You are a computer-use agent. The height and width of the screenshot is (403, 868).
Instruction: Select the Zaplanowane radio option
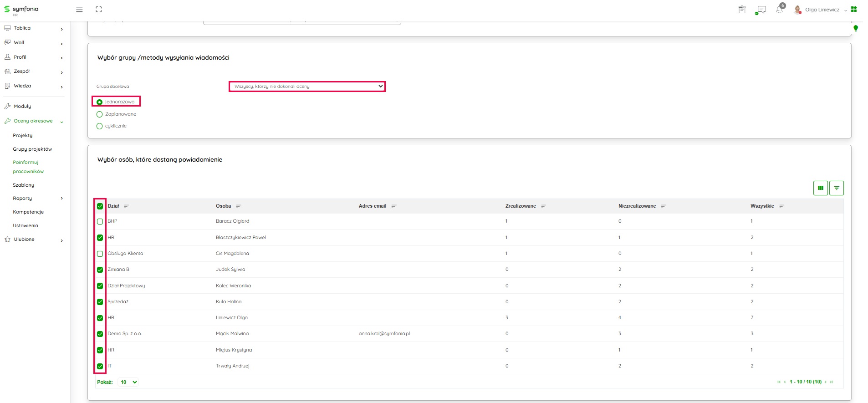tap(99, 114)
